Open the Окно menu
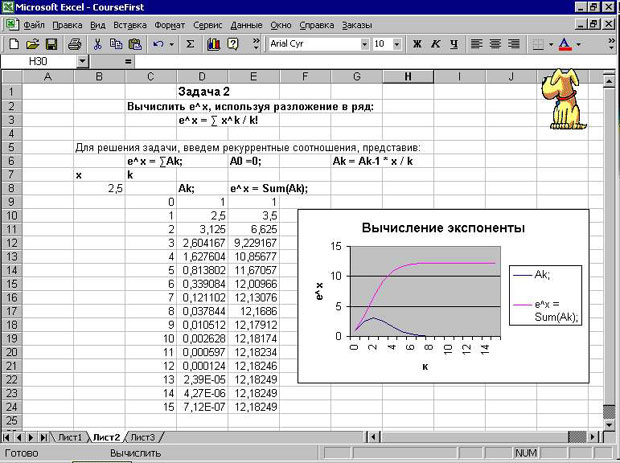620x463 pixels. pyautogui.click(x=281, y=25)
